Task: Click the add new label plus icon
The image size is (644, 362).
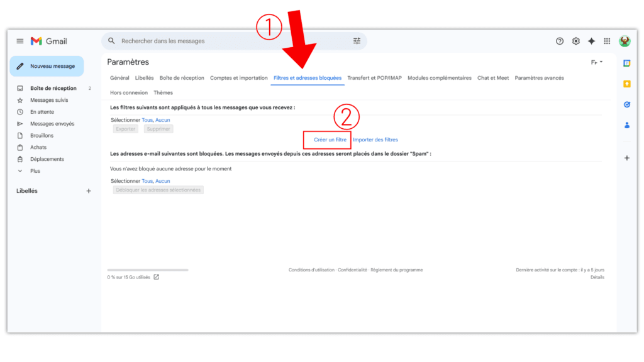Action: pyautogui.click(x=89, y=191)
